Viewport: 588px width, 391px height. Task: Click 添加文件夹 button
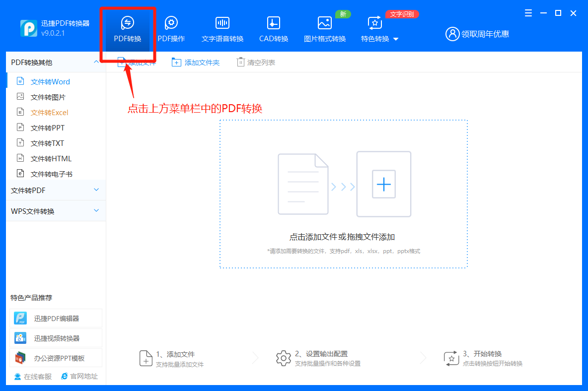[196, 63]
